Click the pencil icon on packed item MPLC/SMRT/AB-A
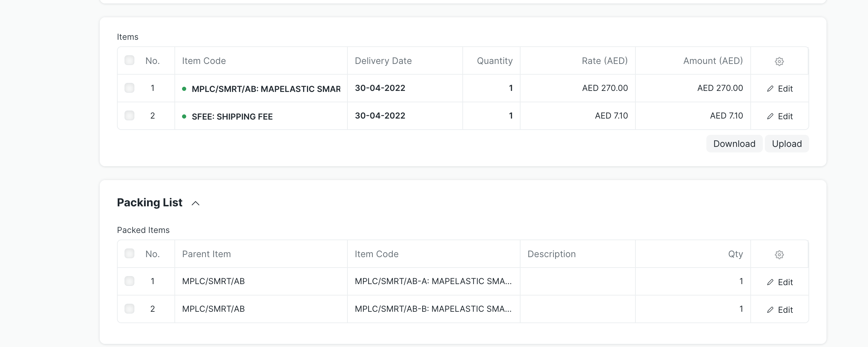The image size is (868, 347). tap(770, 282)
